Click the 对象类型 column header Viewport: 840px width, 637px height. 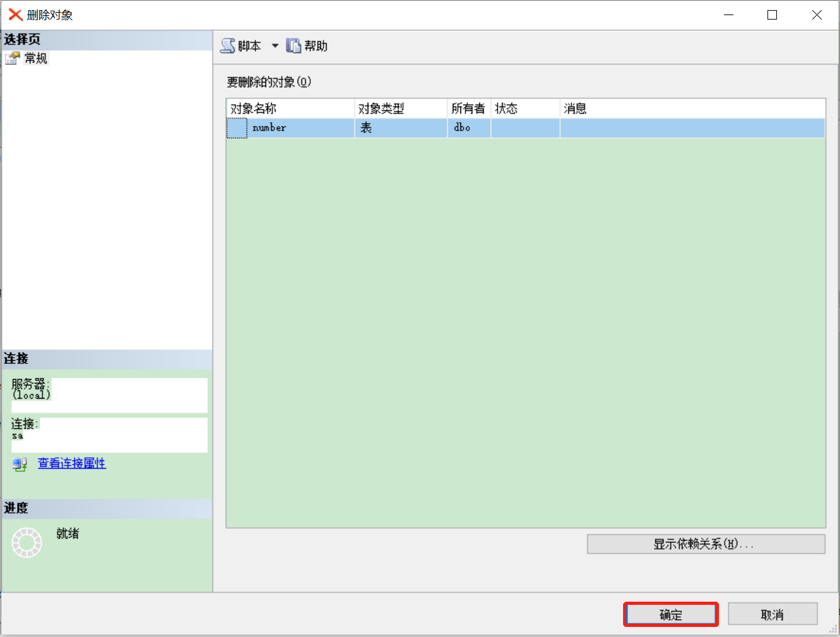401,108
